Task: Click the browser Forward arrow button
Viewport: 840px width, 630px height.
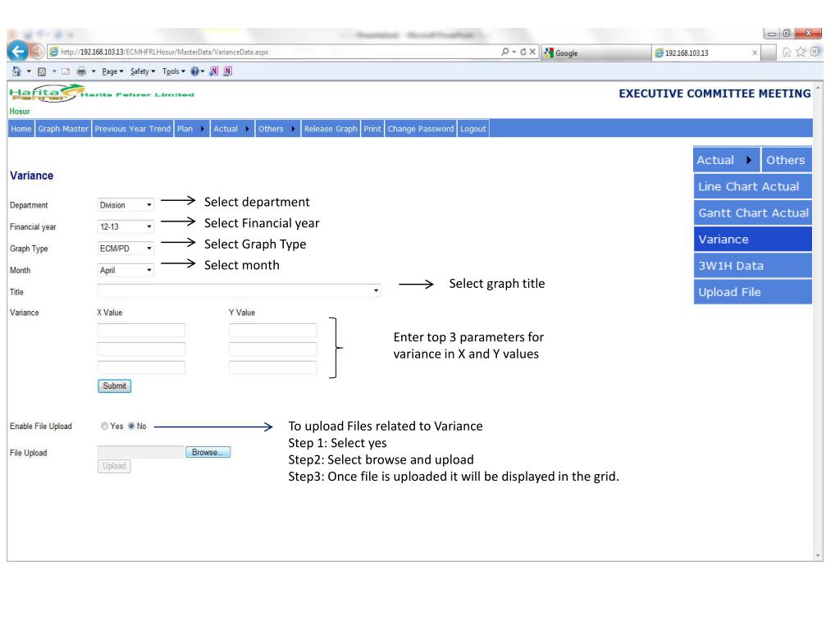Action: point(36,52)
